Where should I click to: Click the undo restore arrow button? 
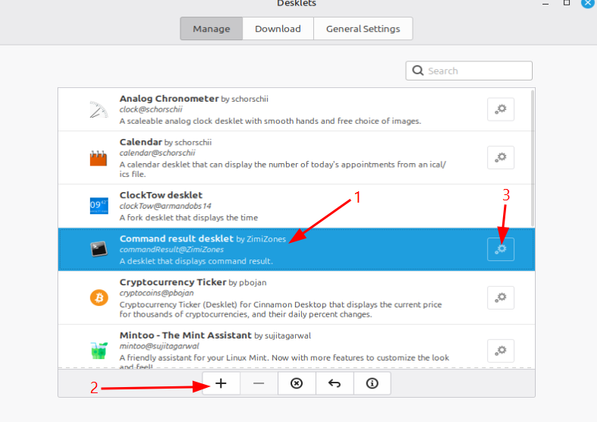coord(334,383)
